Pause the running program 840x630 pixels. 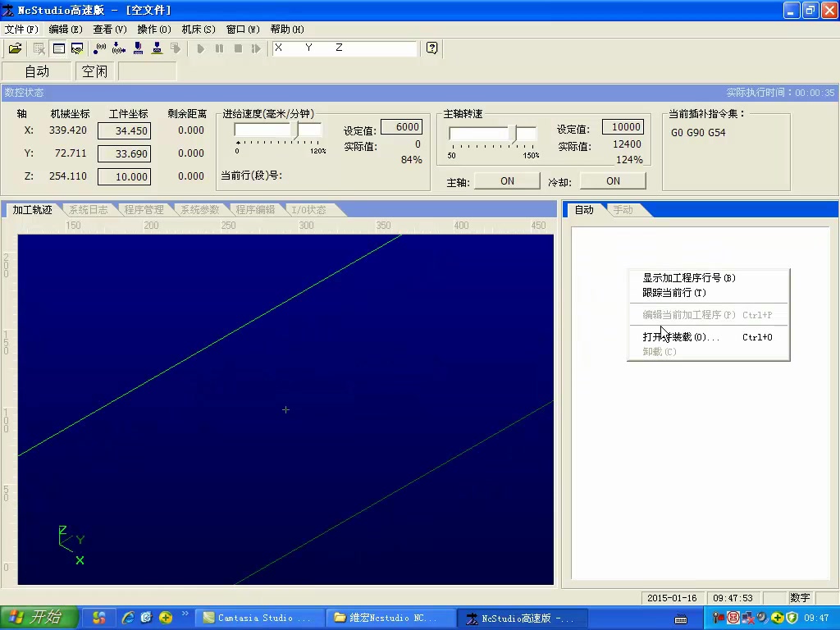tap(220, 48)
